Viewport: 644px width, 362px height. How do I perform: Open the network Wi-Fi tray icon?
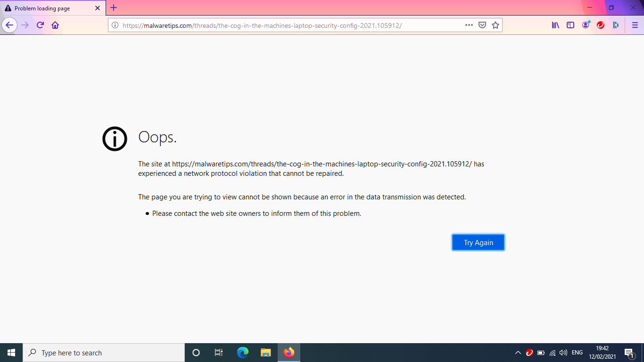(553, 353)
